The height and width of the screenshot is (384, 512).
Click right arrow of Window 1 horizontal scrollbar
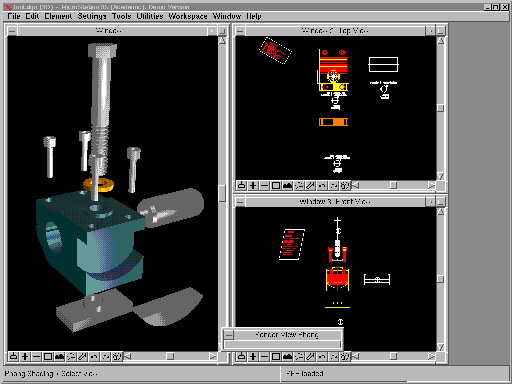[x=213, y=356]
